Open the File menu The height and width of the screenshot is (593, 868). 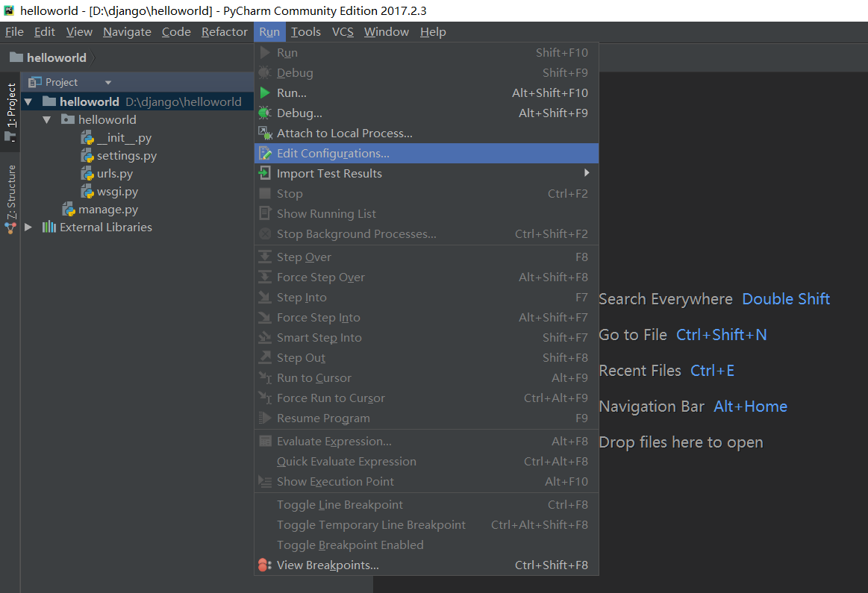point(14,32)
